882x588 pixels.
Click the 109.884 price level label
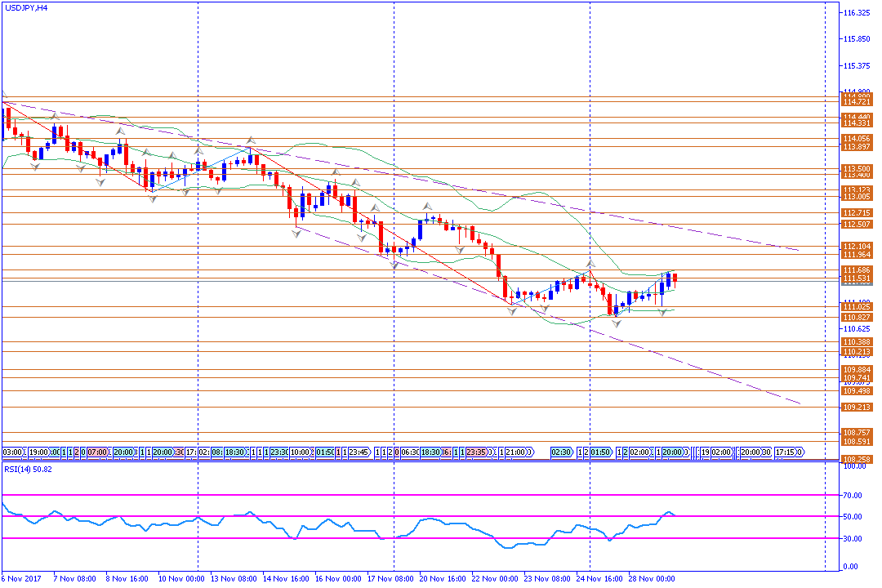pyautogui.click(x=857, y=370)
